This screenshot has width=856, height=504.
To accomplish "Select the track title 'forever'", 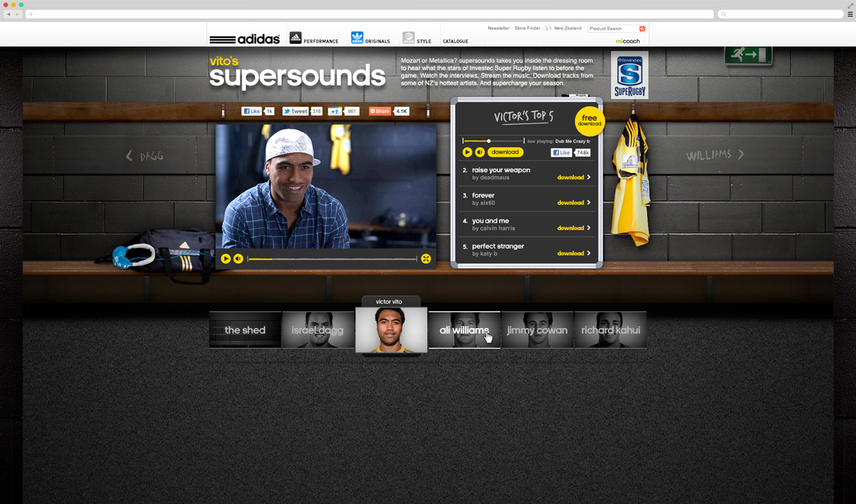I will 483,195.
